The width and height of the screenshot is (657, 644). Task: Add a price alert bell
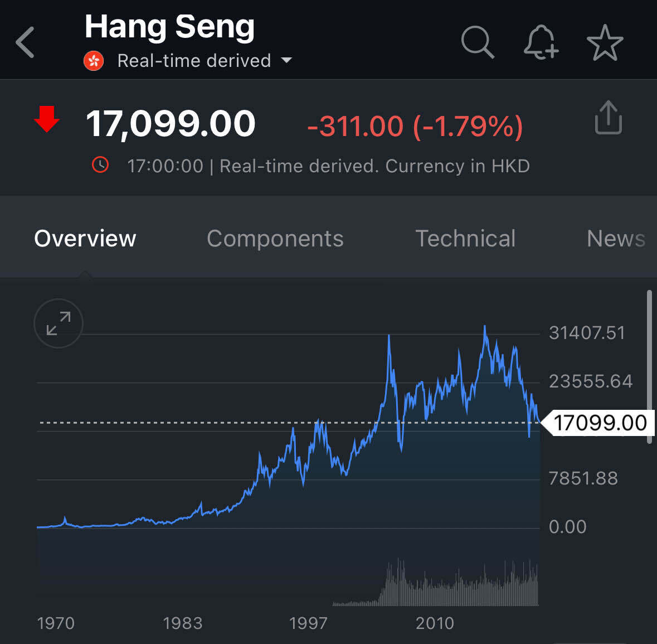541,42
